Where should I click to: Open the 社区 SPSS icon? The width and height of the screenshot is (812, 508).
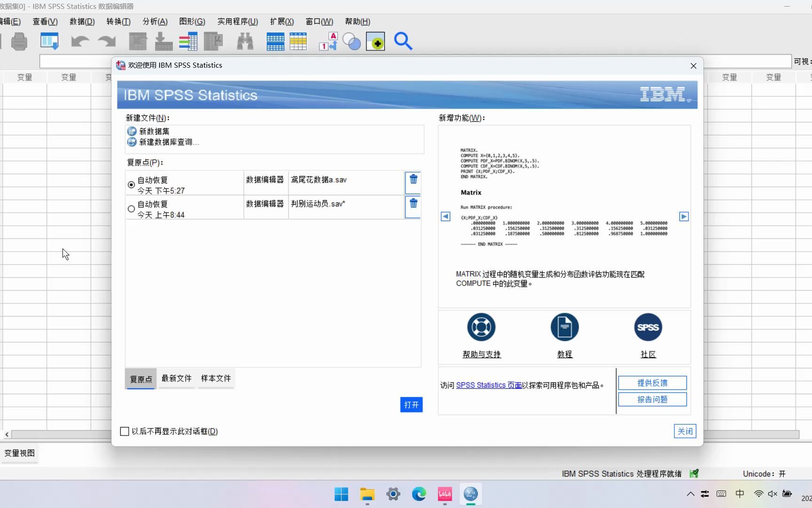(648, 327)
